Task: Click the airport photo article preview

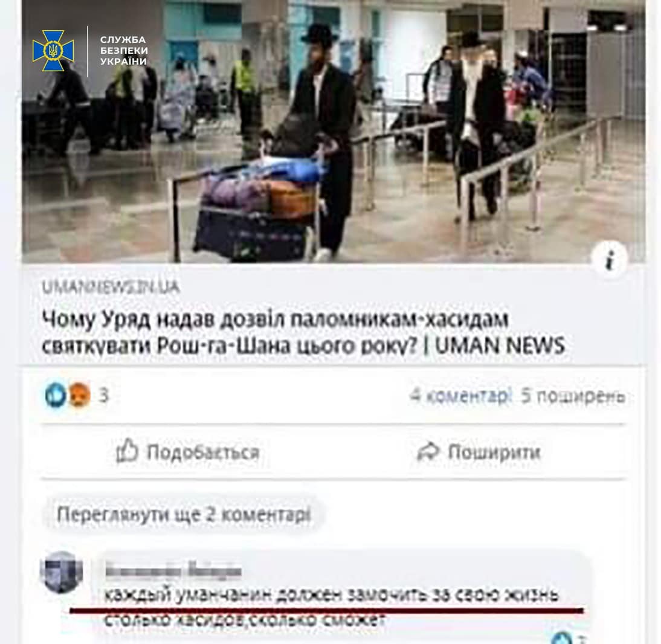Action: pyautogui.click(x=334, y=131)
